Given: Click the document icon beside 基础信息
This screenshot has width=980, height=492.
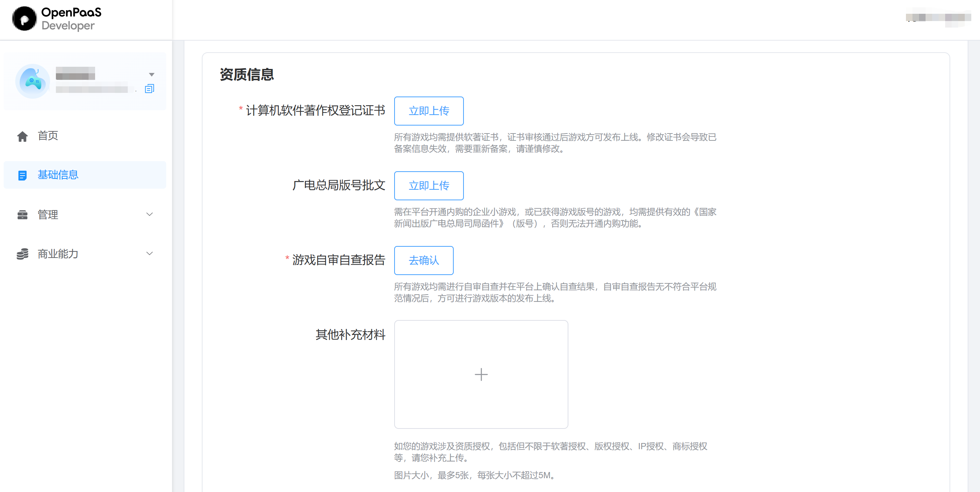Looking at the screenshot, I should [x=23, y=175].
